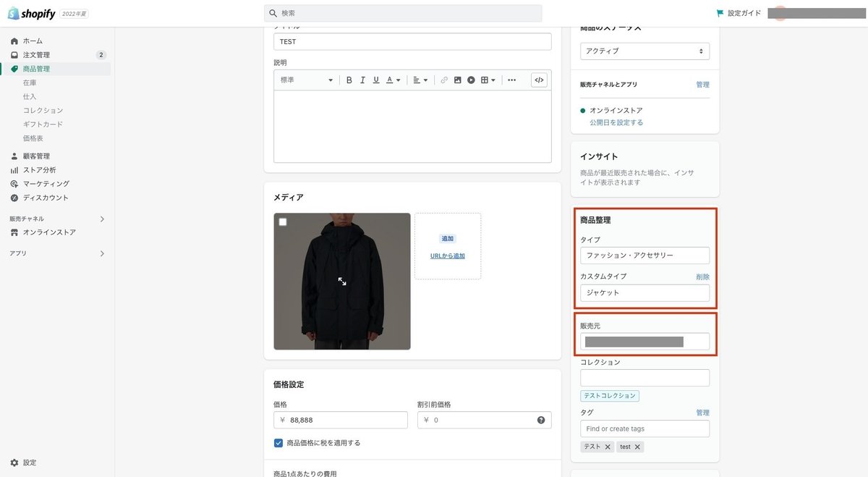Edit the 価格 price field
This screenshot has width=868, height=477.
(341, 420)
